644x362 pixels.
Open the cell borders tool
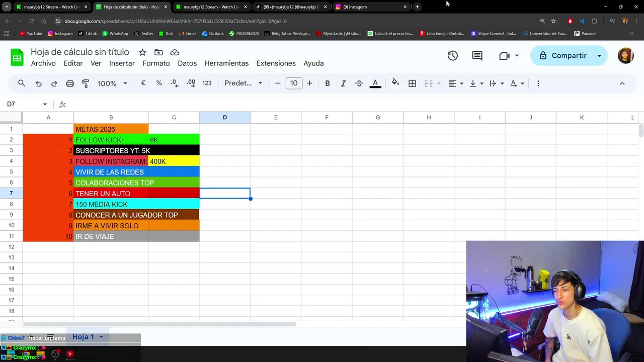click(x=412, y=83)
